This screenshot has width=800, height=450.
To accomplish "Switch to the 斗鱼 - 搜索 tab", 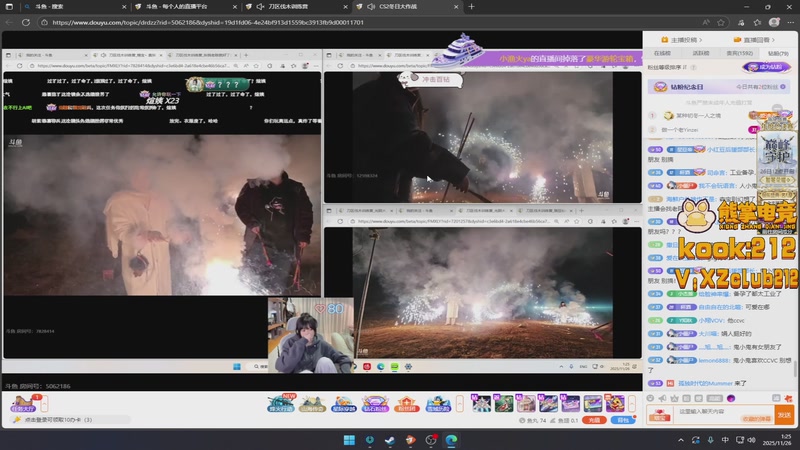I will [x=74, y=7].
